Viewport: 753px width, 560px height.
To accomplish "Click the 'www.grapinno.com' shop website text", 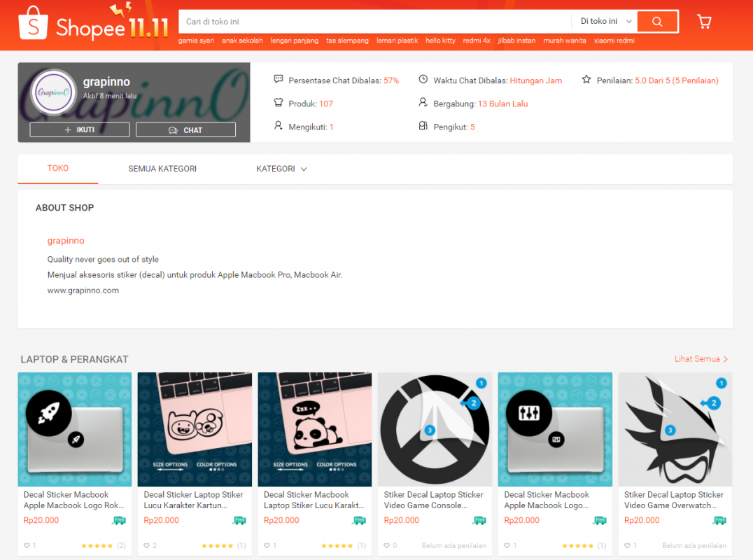I will [83, 290].
